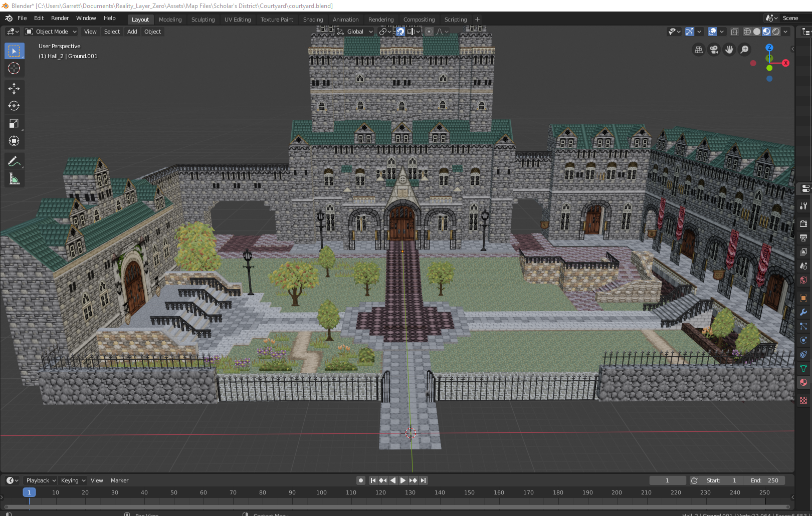Toggle viewport overlays display
Viewport: 812px width, 516px height.
point(712,32)
